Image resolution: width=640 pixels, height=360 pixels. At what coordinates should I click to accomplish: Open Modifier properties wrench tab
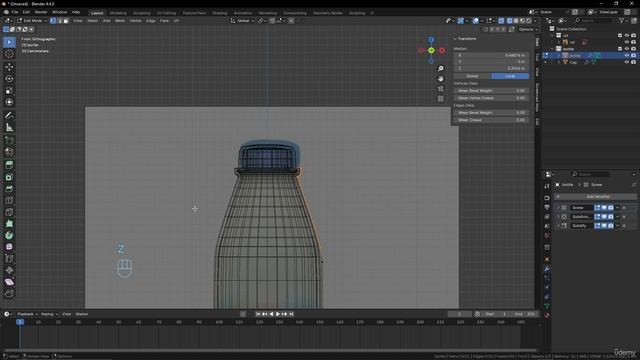[x=547, y=269]
